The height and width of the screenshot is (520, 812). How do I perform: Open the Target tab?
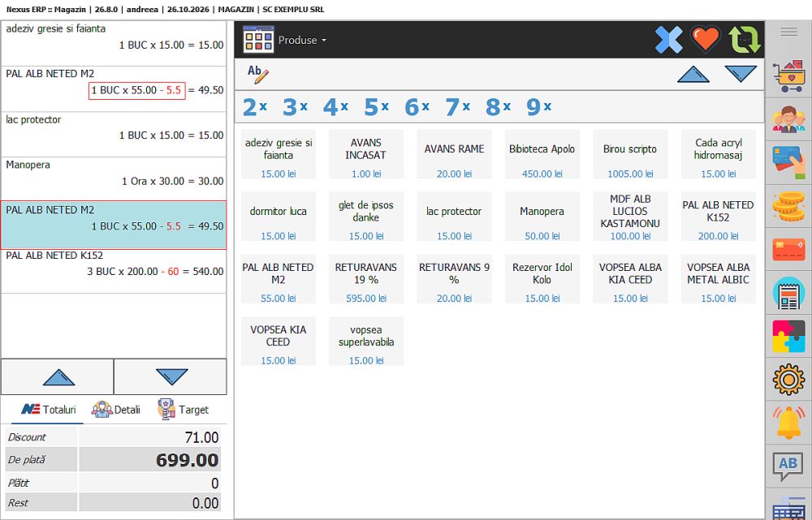[183, 410]
